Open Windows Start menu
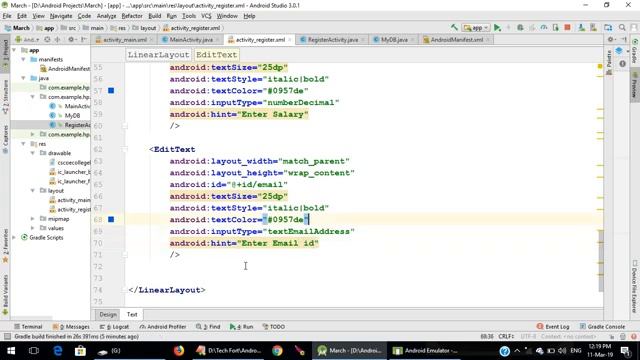 [x=11, y=351]
